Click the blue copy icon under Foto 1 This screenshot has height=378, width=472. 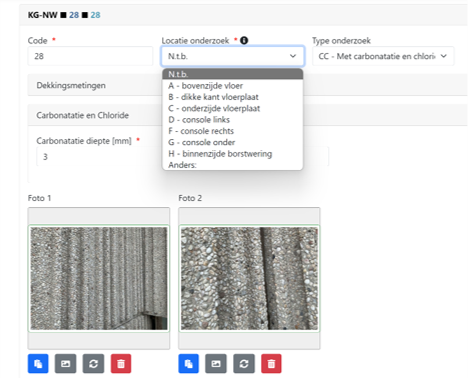tap(38, 363)
